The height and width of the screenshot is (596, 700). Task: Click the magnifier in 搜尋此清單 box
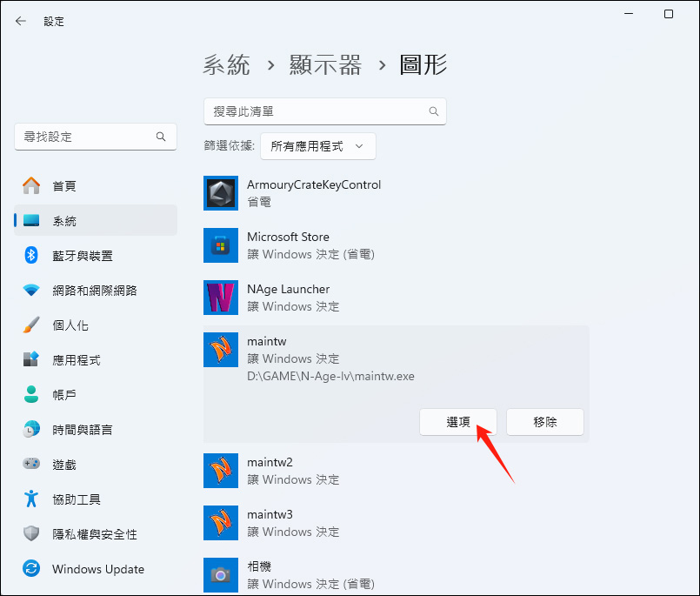[x=434, y=111]
